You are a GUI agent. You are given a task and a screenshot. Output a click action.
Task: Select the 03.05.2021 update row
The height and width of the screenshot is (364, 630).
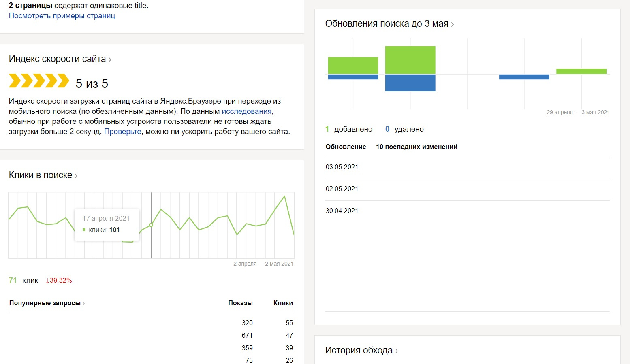pyautogui.click(x=342, y=167)
